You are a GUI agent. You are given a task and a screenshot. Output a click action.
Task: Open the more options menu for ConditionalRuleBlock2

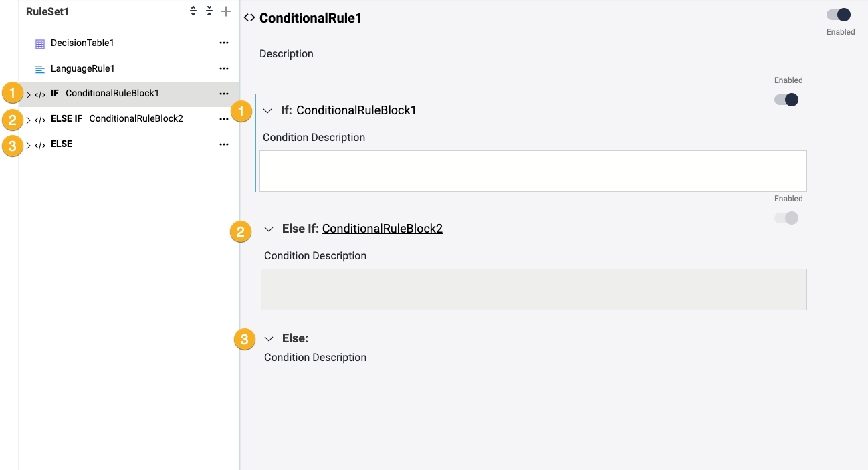[224, 119]
